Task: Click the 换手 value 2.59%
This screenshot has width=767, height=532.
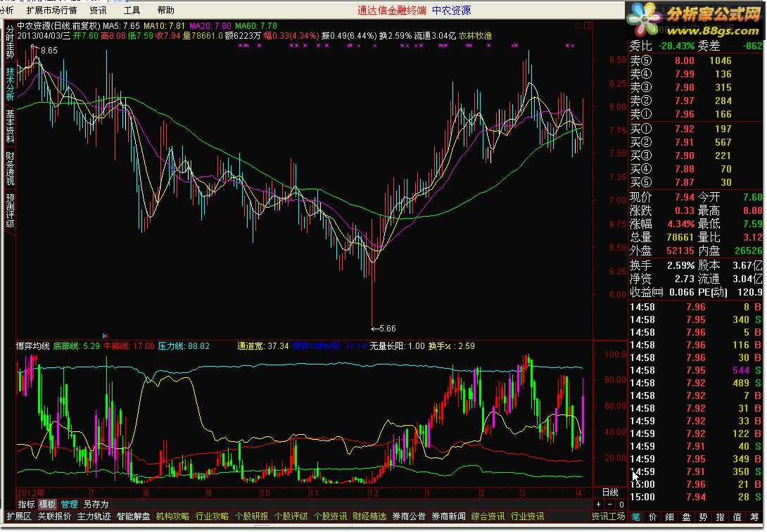Action: pyautogui.click(x=681, y=265)
